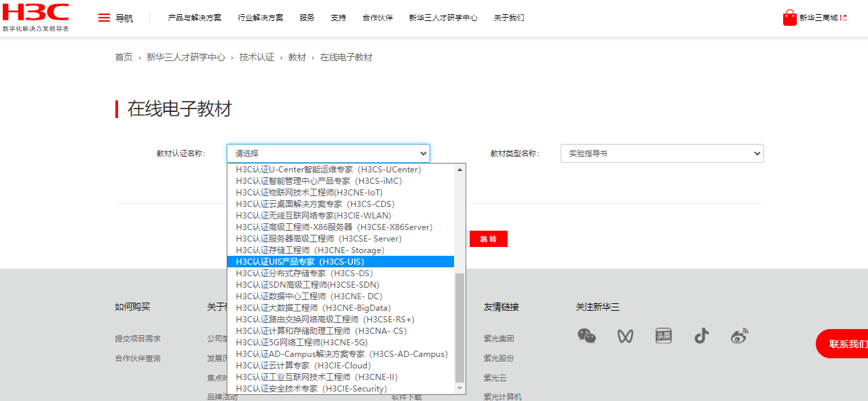Open the 实验指导书 type dropdown
Viewport: 868px width, 401px height.
coord(662,153)
